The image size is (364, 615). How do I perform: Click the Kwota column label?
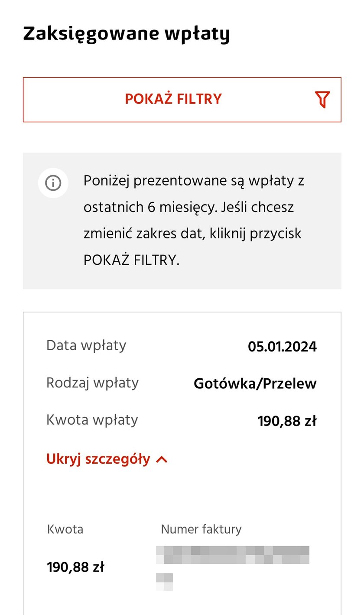pyautogui.click(x=65, y=529)
